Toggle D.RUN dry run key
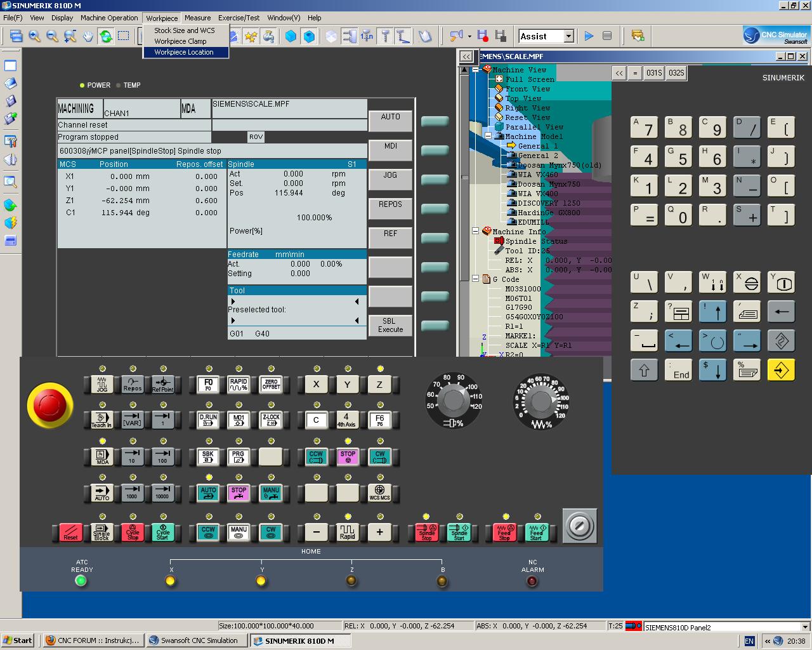Image resolution: width=812 pixels, height=650 pixels. coord(208,420)
